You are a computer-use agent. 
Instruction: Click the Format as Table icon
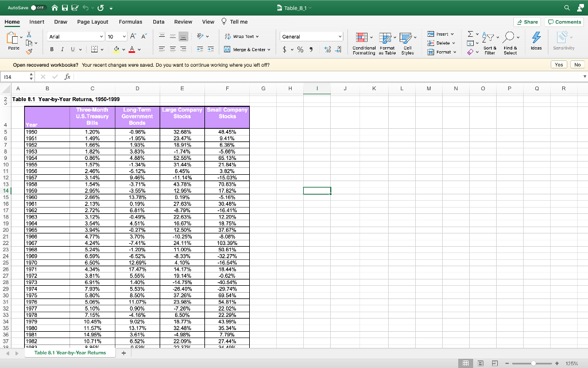385,38
